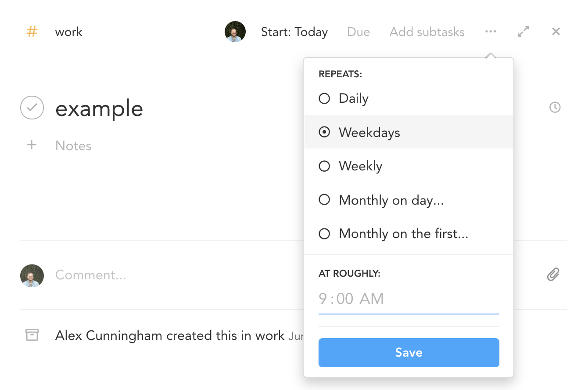Click the paperclip attachment icon
The height and width of the screenshot is (390, 588).
pyautogui.click(x=553, y=274)
